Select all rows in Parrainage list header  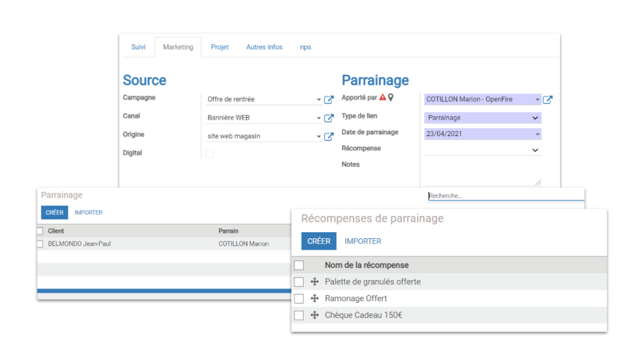coord(40,231)
